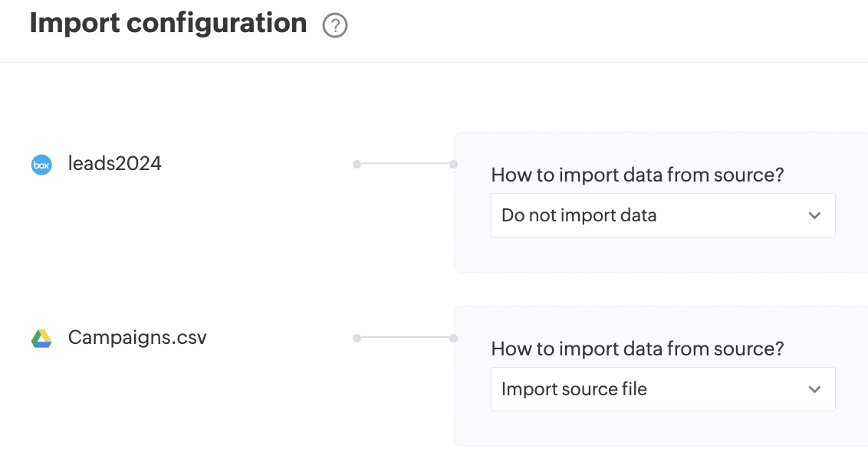The image size is (868, 455).
Task: Click leads2024's "How to import data" label
Action: coord(637,175)
